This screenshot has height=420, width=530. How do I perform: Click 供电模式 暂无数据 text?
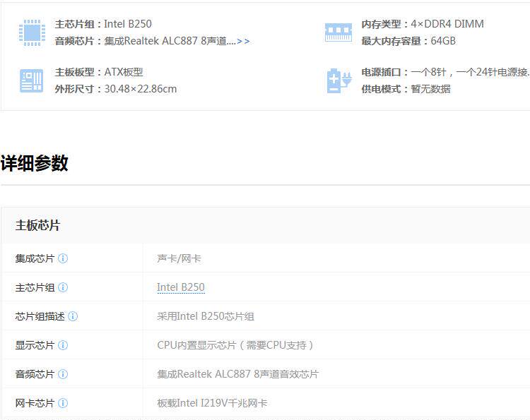(406, 89)
